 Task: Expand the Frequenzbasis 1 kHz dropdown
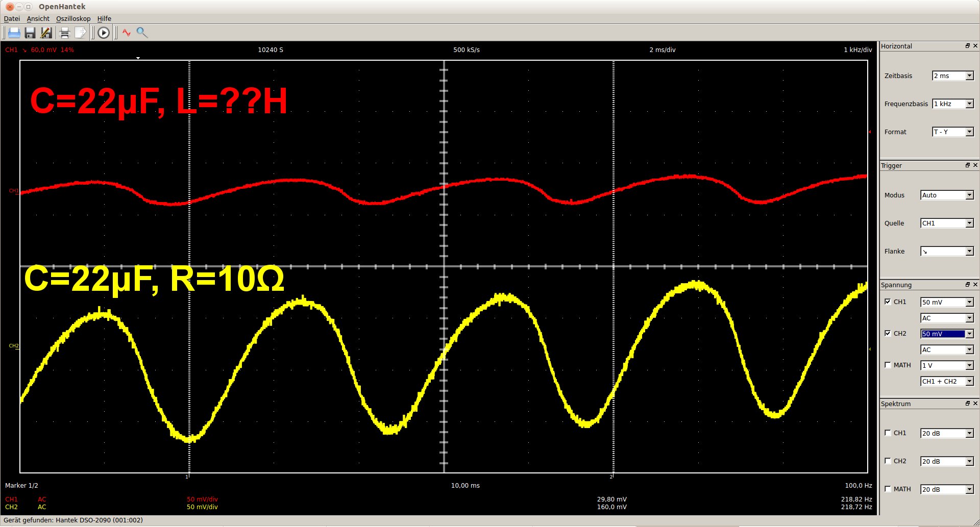(x=952, y=104)
